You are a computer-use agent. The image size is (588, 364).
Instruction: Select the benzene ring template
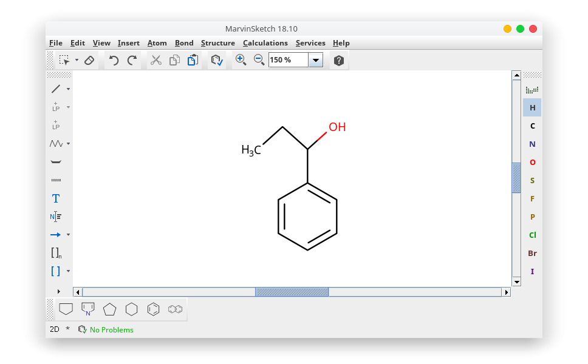click(154, 309)
